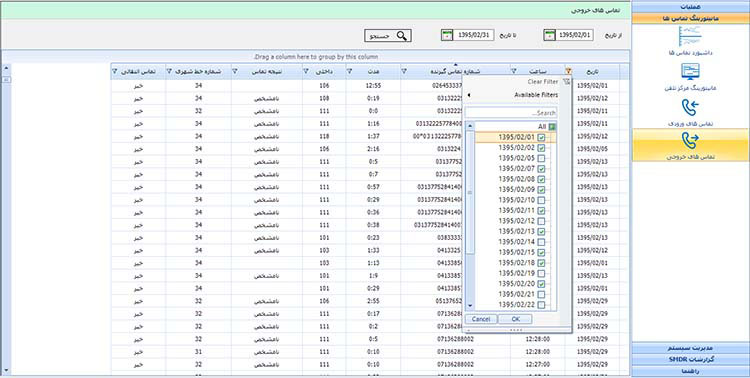Toggle the 1395/02/01 filter checkbox

(x=541, y=138)
